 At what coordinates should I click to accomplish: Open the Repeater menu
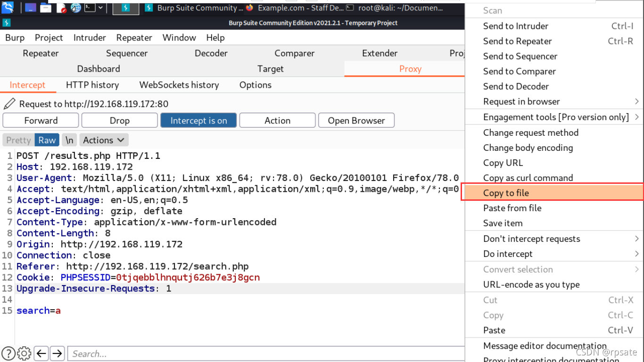[134, 38]
